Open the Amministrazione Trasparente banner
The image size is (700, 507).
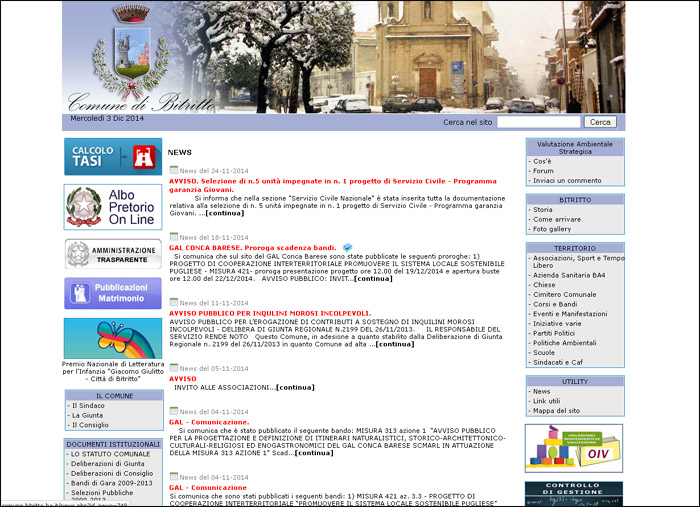coord(113,254)
